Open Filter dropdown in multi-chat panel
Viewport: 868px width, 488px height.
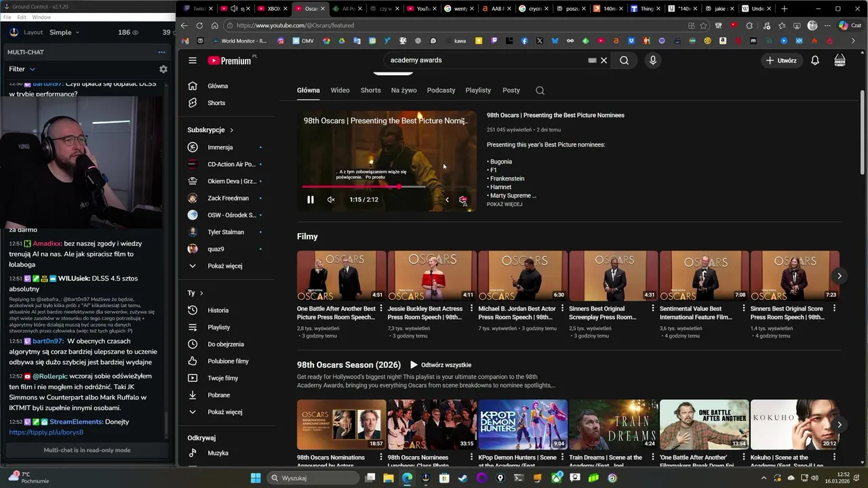pyautogui.click(x=22, y=69)
